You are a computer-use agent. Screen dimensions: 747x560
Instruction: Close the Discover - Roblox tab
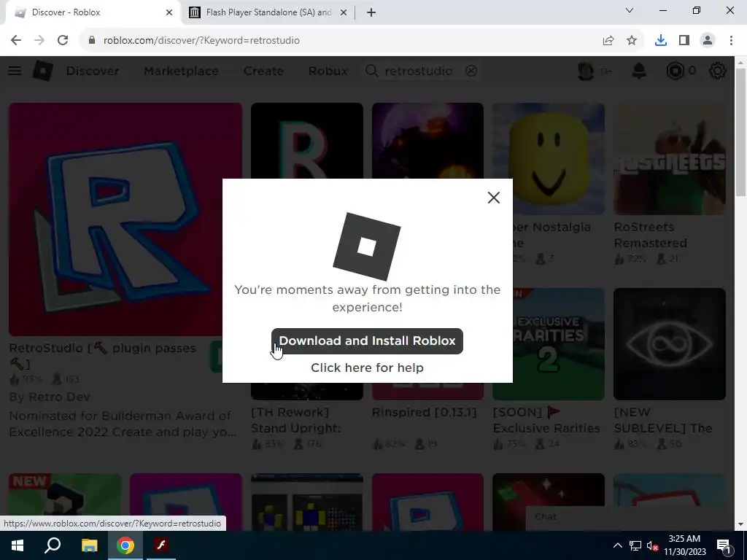[169, 12]
